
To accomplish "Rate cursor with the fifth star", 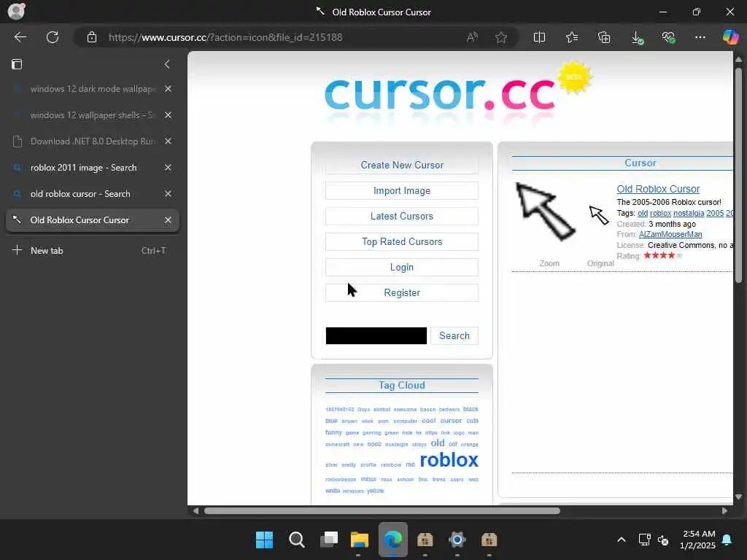I will 680,256.
